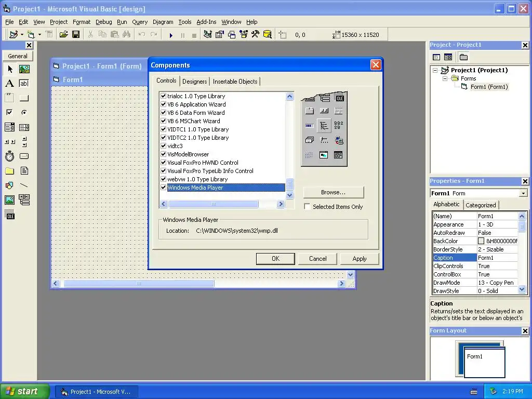The image size is (532, 399).
Task: Select the ComboBox control tool
Action: 10,127
